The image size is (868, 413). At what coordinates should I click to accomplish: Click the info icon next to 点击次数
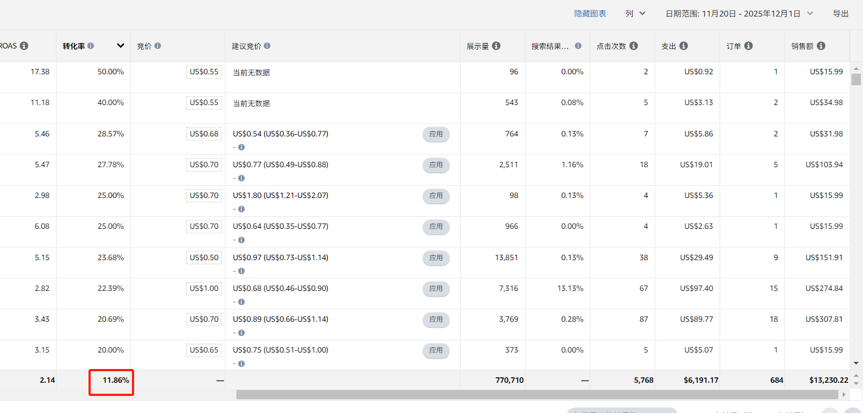point(634,46)
